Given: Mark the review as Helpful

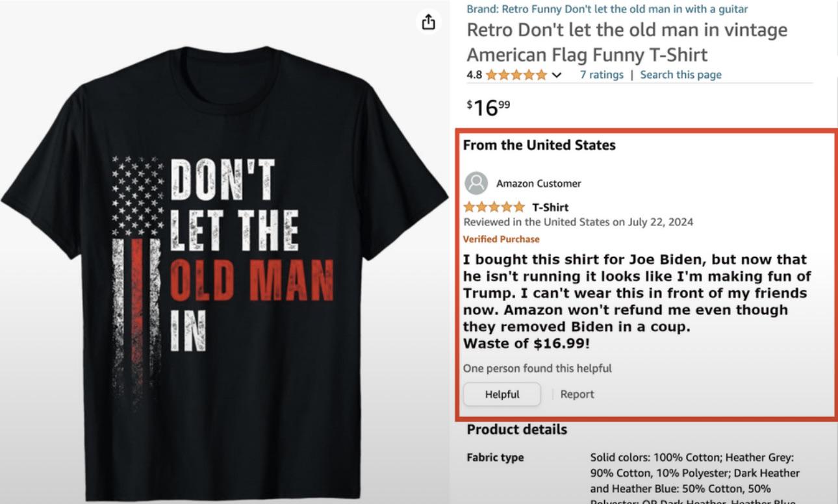Looking at the screenshot, I should 502,394.
